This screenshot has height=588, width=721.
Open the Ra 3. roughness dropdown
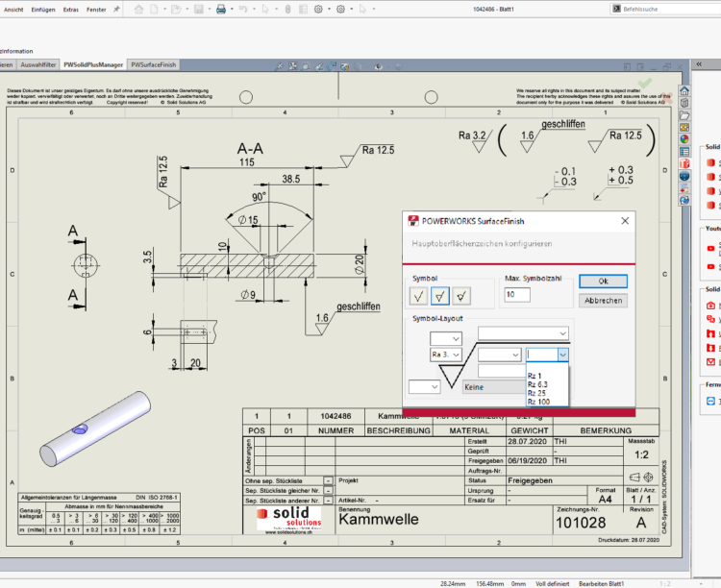click(x=445, y=355)
